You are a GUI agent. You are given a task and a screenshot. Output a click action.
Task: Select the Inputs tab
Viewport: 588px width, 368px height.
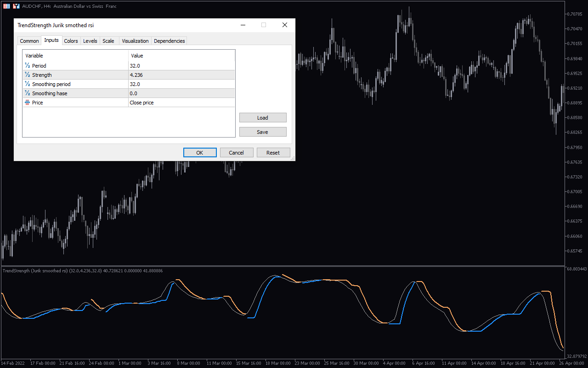click(51, 40)
